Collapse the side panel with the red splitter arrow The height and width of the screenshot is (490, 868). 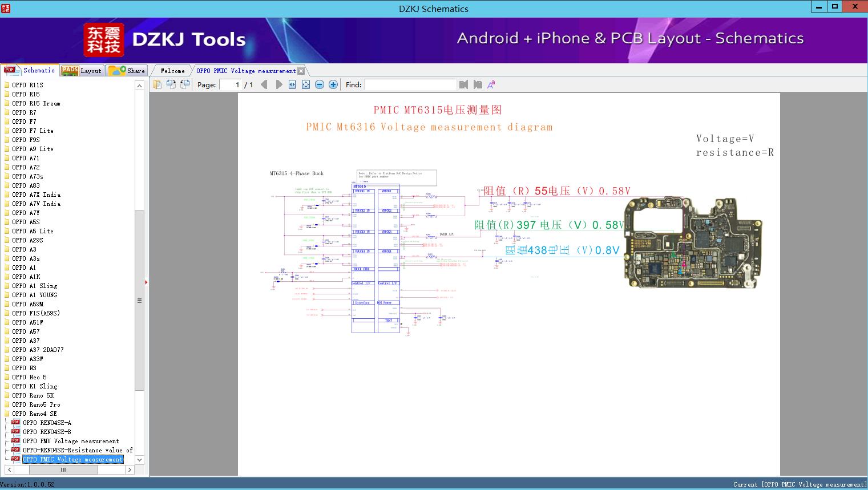point(147,282)
